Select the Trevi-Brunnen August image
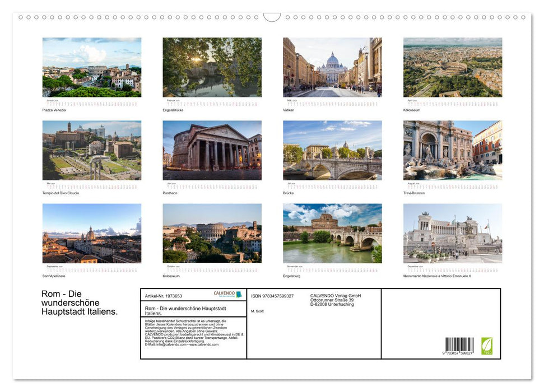 (453, 150)
